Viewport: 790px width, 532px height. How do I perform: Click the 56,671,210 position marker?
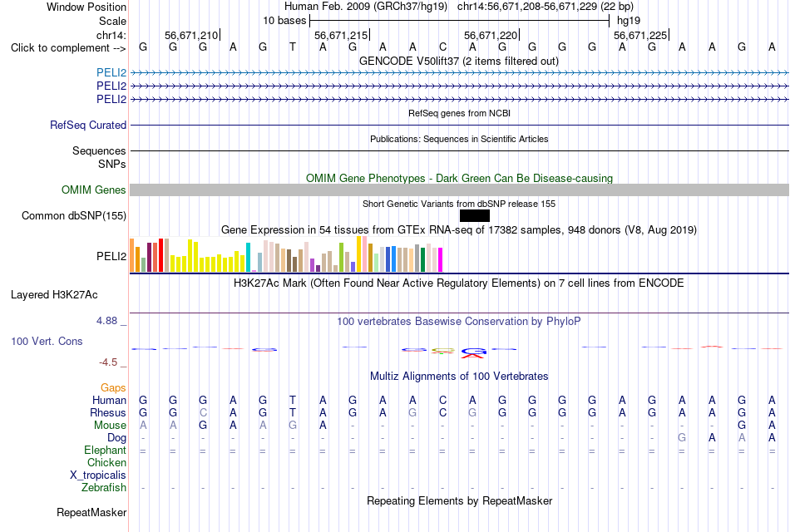click(191, 35)
